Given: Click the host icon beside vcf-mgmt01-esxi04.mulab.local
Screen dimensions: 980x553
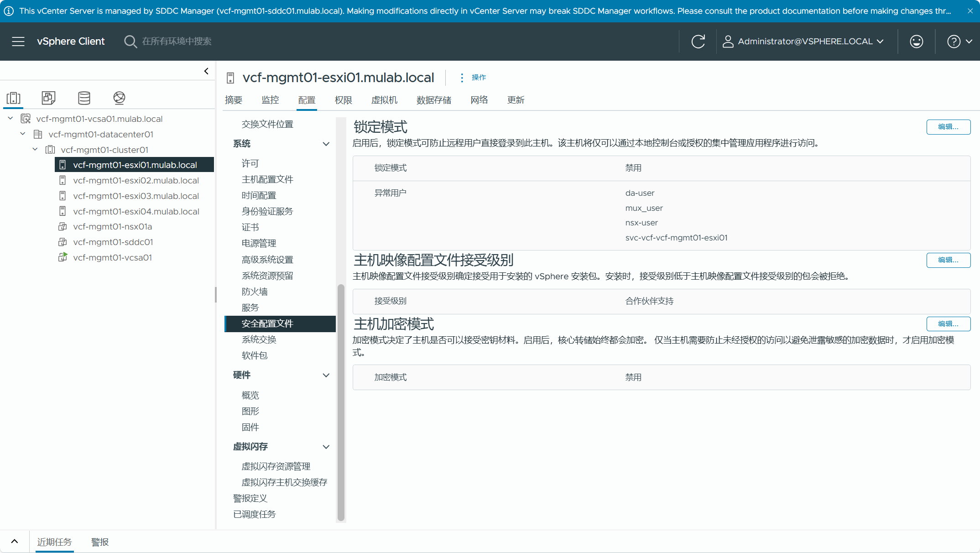Looking at the screenshot, I should 63,212.
